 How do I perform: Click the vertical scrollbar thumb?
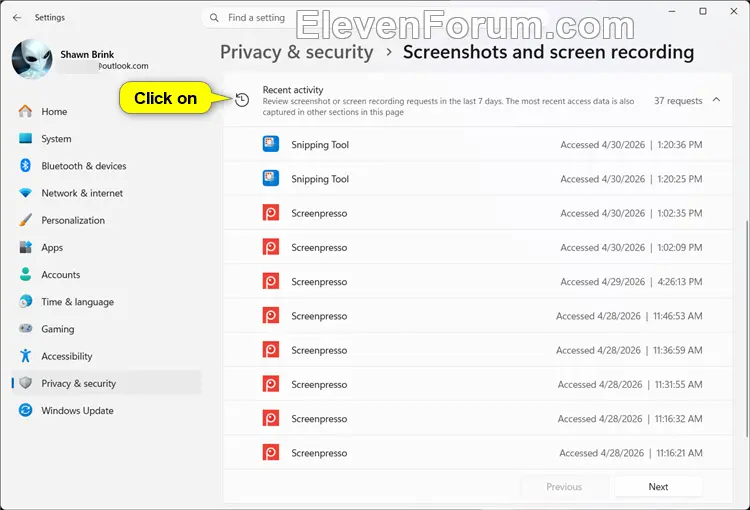(747, 329)
